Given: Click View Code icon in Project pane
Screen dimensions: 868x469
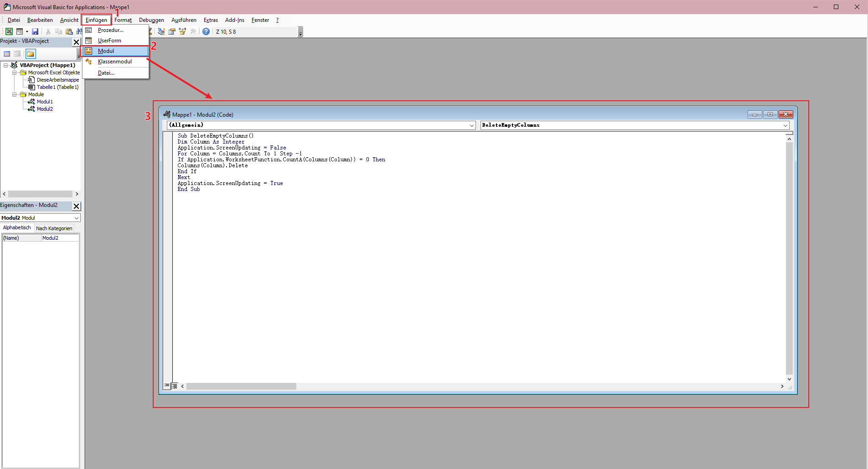Looking at the screenshot, I should pyautogui.click(x=7, y=54).
